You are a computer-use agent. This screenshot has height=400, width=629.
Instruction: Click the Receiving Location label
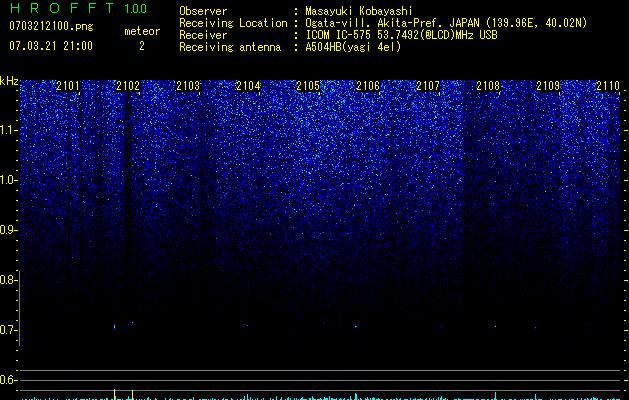click(x=233, y=23)
